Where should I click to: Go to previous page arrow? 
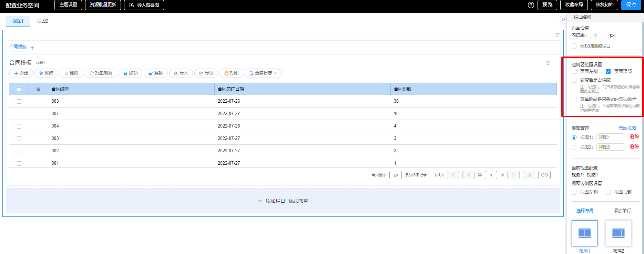coord(469,175)
